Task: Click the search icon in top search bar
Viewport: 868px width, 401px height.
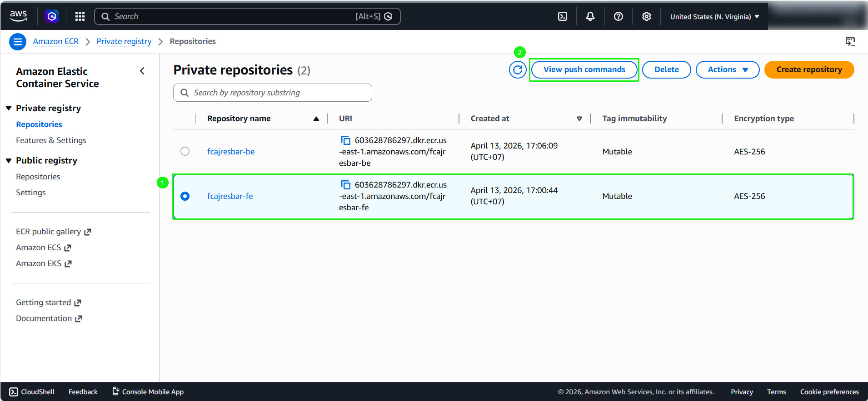Action: click(105, 16)
